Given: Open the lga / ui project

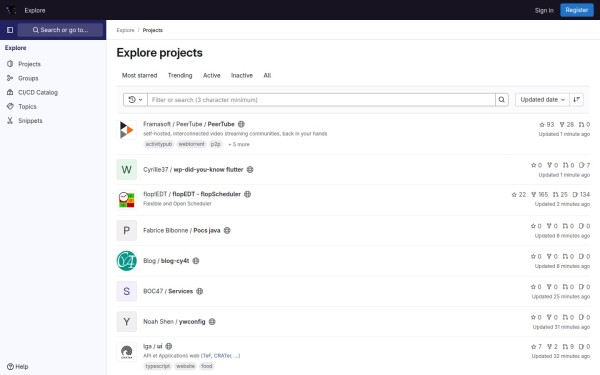Looking at the screenshot, I should [x=153, y=346].
